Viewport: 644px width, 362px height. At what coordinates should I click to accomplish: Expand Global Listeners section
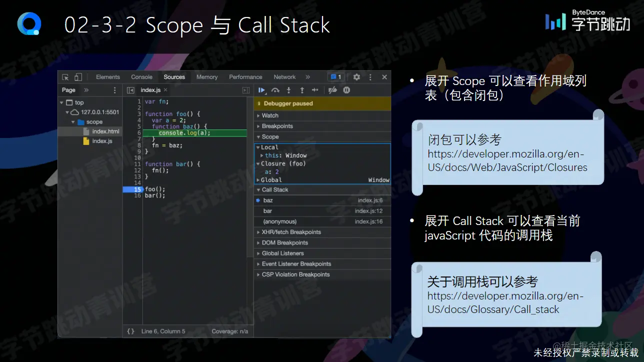click(322, 253)
